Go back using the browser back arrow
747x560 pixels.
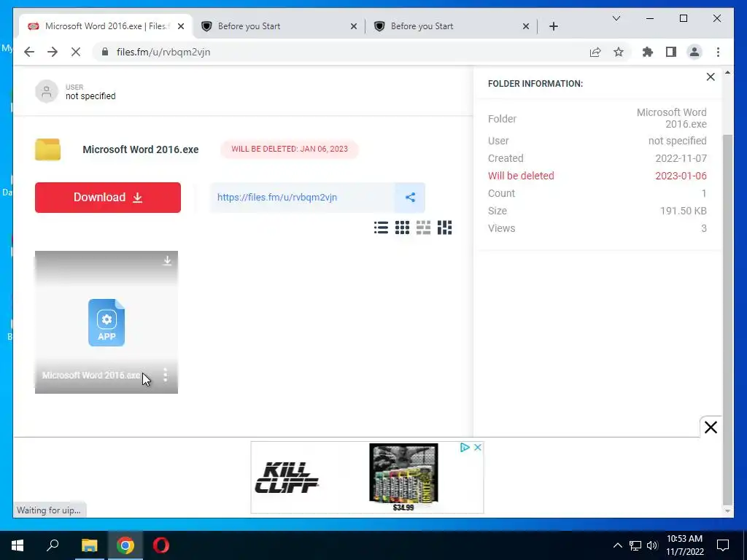29,52
